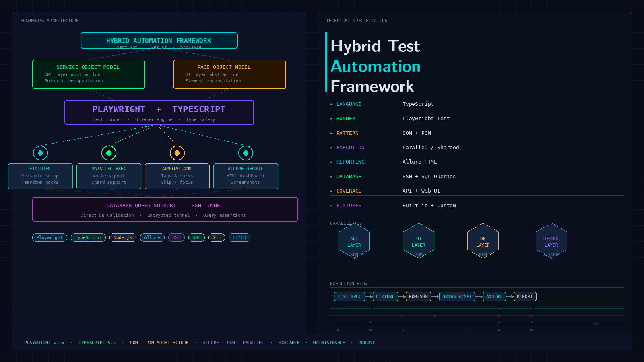
Task: Click 'SOM + POM ARCHITECTURE' in the footer
Action: tap(159, 343)
